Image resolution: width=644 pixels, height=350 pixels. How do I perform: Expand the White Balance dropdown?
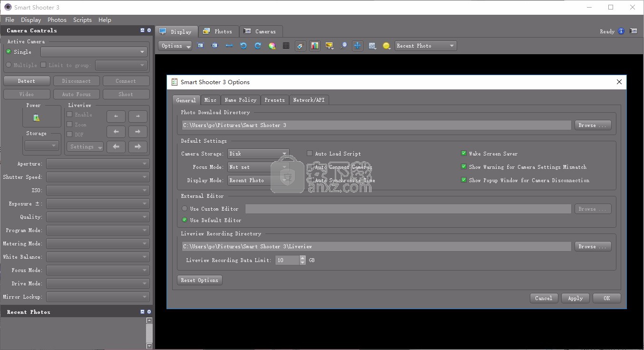98,257
